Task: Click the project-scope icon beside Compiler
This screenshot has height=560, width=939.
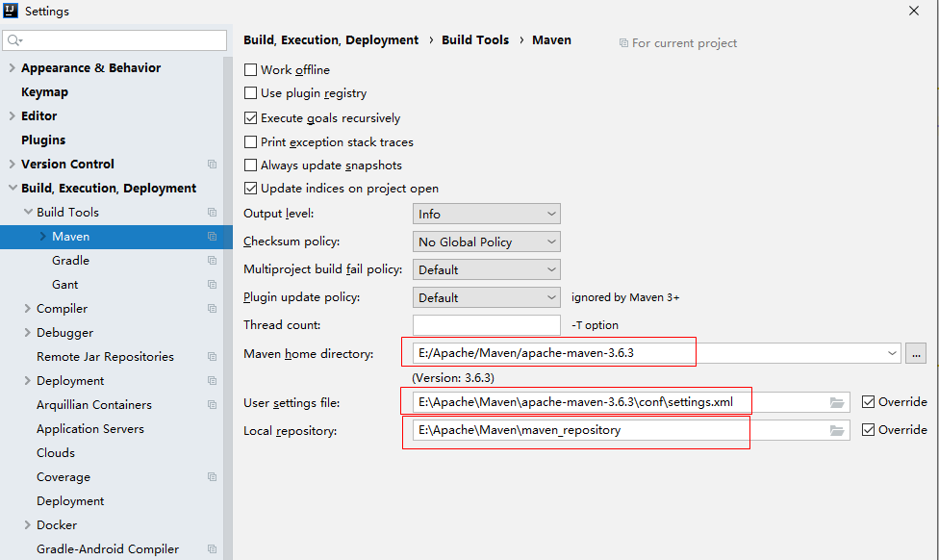Action: pos(212,309)
